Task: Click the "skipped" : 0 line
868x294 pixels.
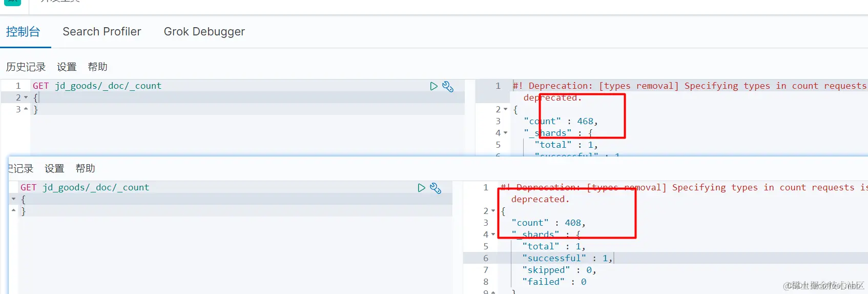Action: click(559, 270)
